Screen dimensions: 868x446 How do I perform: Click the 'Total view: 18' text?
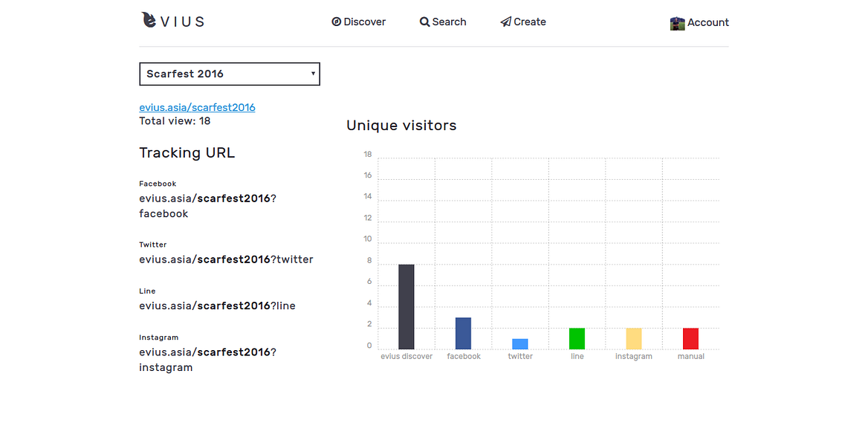point(175,120)
